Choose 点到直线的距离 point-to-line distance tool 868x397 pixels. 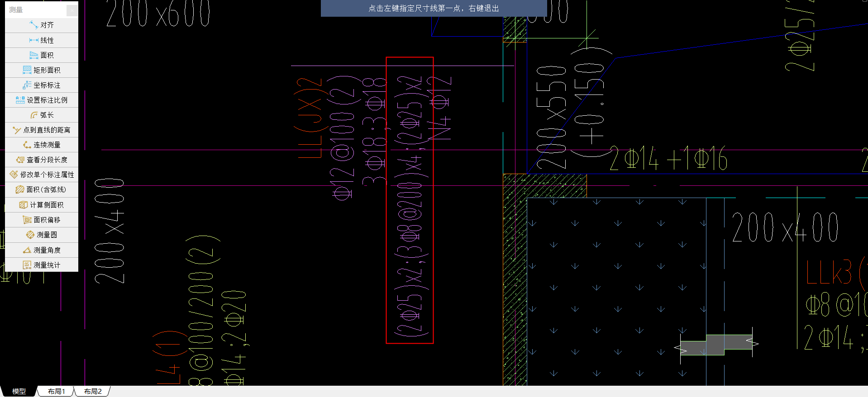click(42, 130)
